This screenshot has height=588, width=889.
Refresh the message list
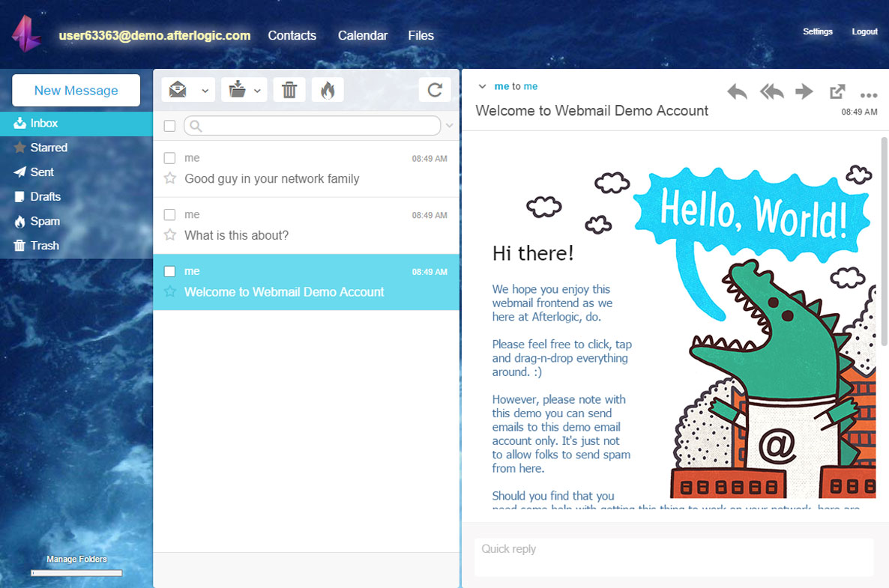pos(435,90)
